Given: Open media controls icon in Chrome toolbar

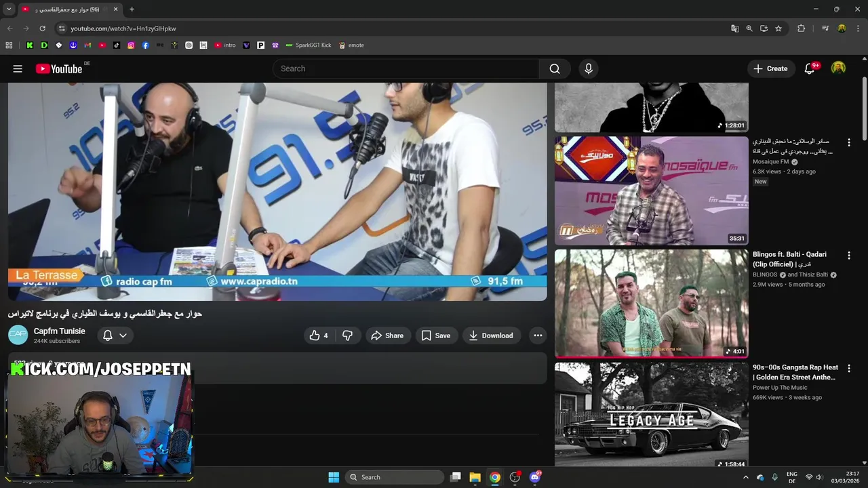Looking at the screenshot, I should coord(825,28).
